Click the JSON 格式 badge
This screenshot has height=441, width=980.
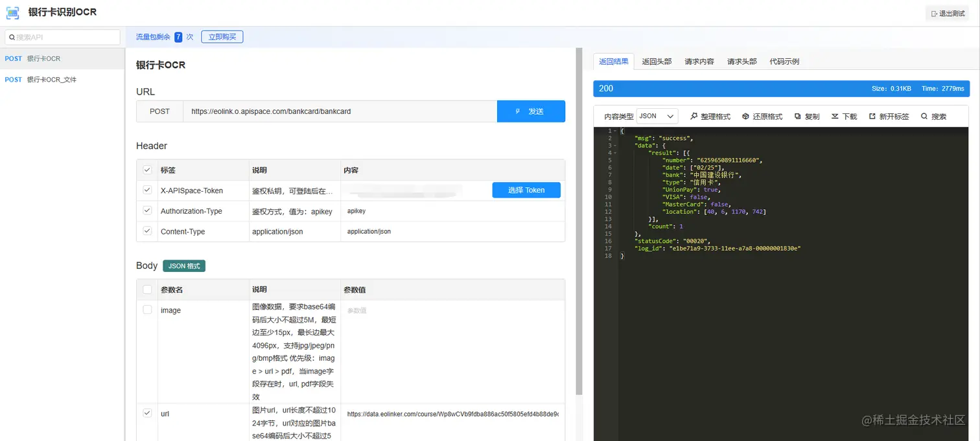(x=184, y=266)
